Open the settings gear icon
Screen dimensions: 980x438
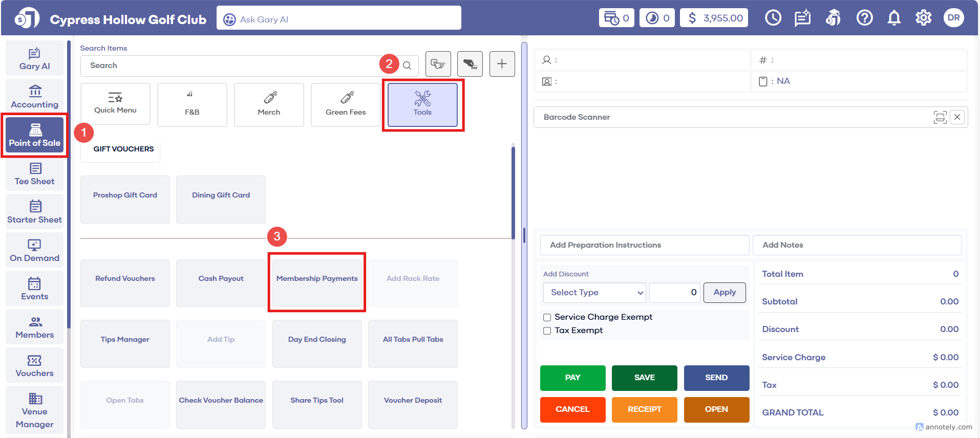923,18
